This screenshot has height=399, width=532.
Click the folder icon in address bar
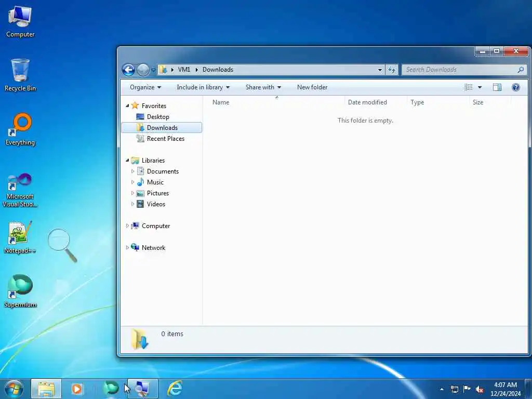(x=163, y=70)
